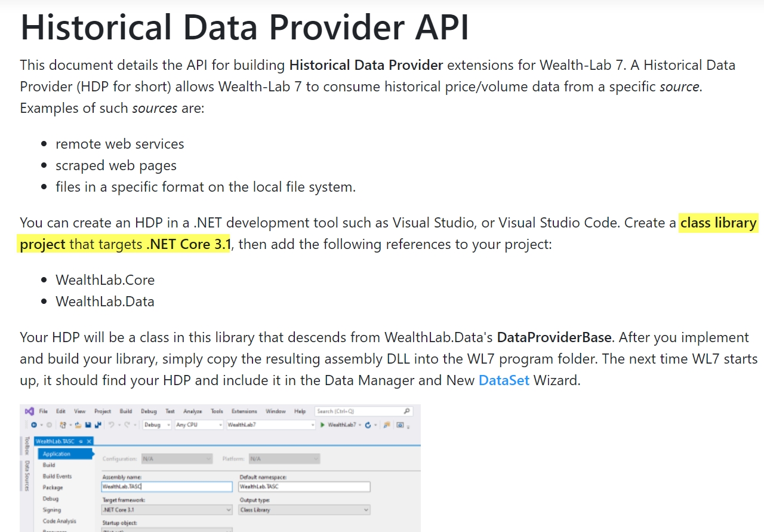This screenshot has height=532, width=764.
Task: Open the View menu in Visual Studio
Action: pyautogui.click(x=80, y=411)
